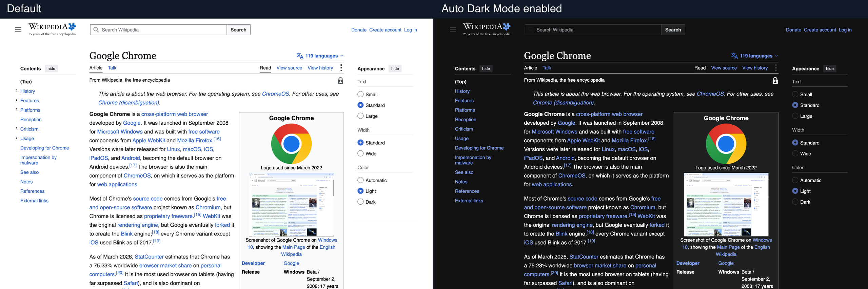This screenshot has height=289, width=868.
Task: Expand the Platforms section in the Default panel contents
Action: click(16, 109)
